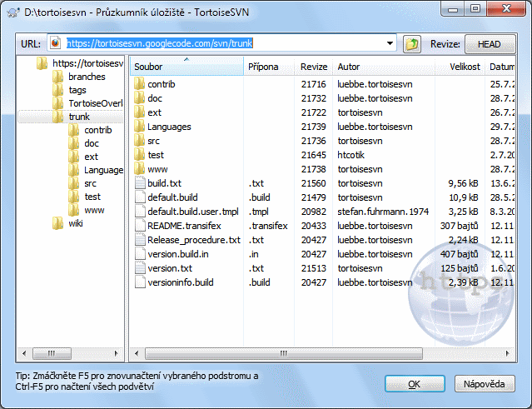
Task: Click the test folder icon in file list
Action: [139, 155]
